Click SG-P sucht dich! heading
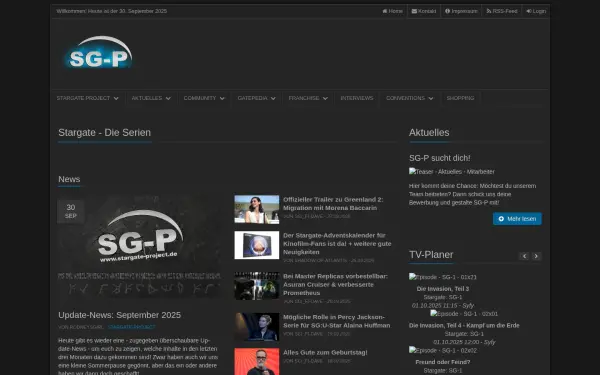This screenshot has width=600, height=375. tap(439, 158)
